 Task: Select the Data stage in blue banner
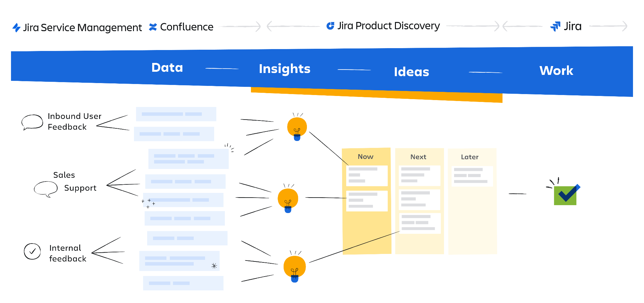pos(167,68)
